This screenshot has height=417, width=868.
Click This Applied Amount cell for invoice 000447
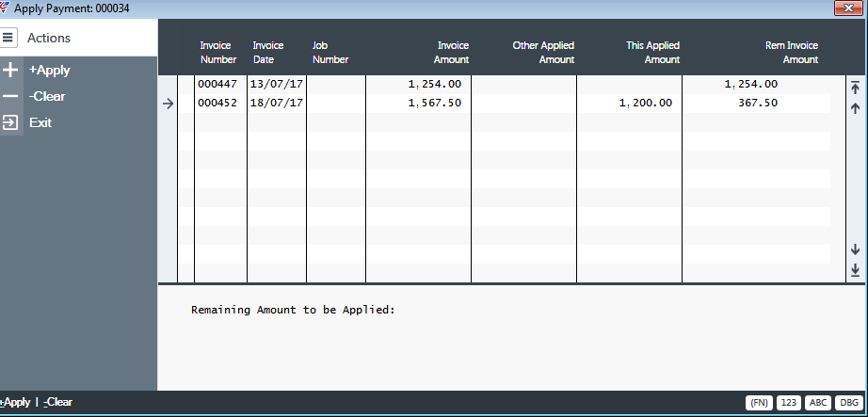(x=630, y=84)
